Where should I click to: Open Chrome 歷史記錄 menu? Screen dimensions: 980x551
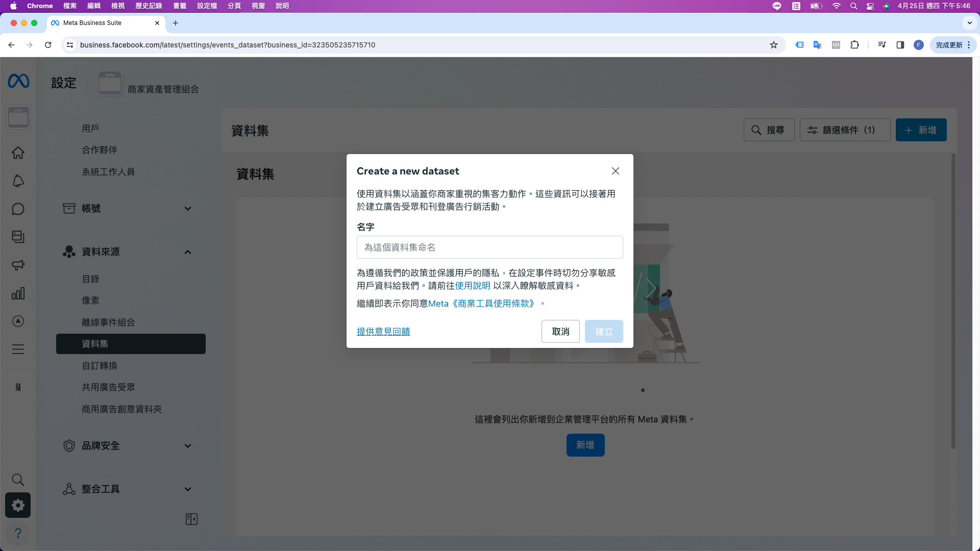tap(149, 6)
